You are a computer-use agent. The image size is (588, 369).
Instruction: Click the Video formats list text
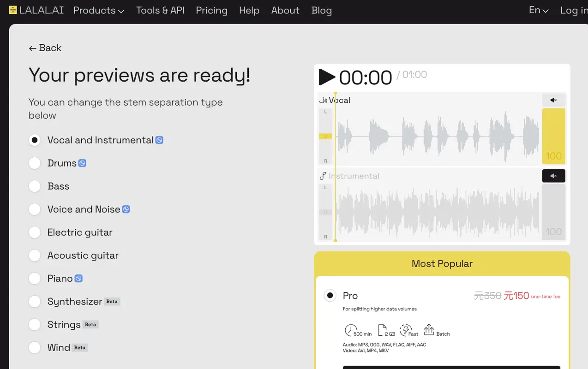click(366, 351)
